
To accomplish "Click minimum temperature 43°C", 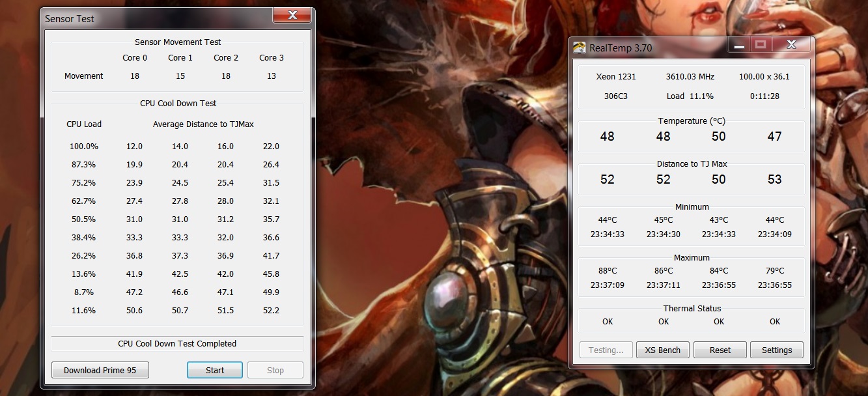I will click(x=719, y=219).
